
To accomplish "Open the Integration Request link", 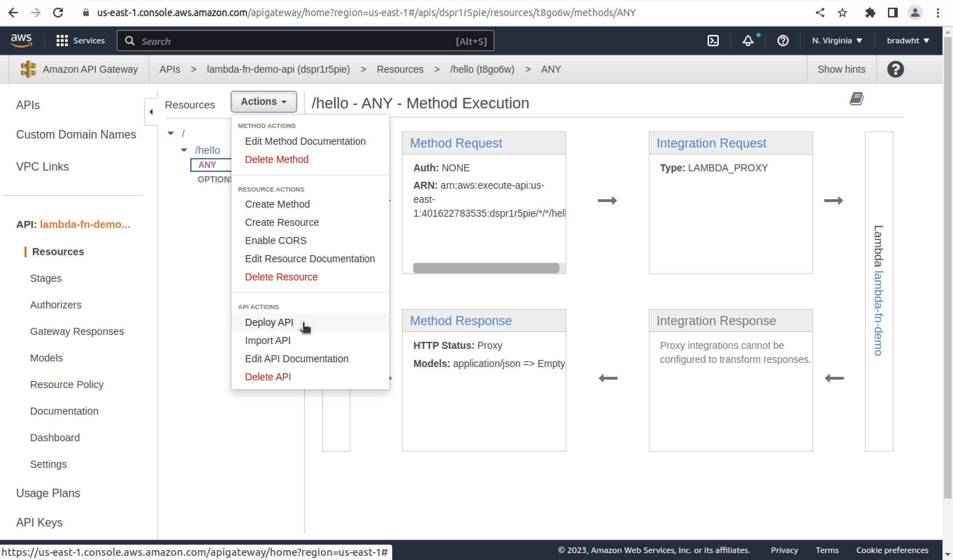I will (x=711, y=143).
